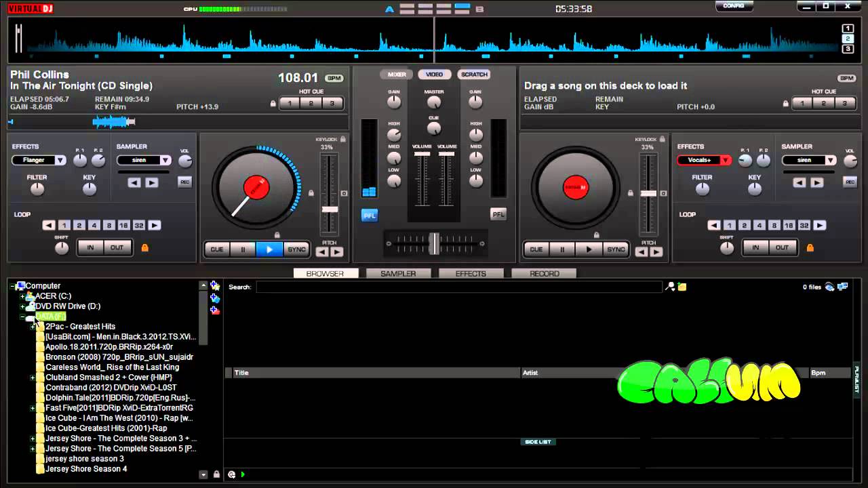Toggle right deck sampler REC

pos(850,182)
